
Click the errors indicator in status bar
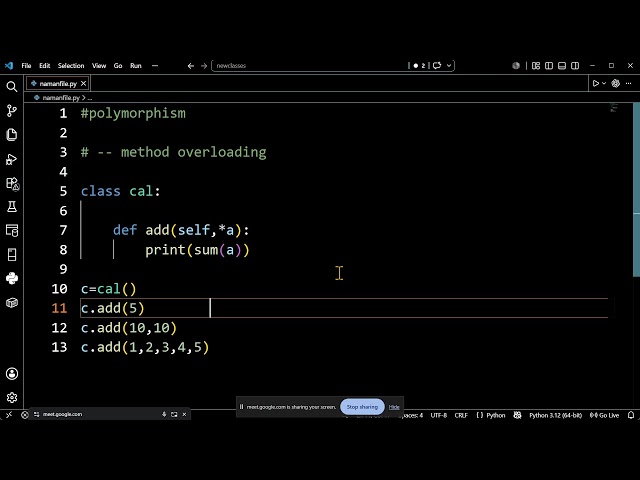24,415
